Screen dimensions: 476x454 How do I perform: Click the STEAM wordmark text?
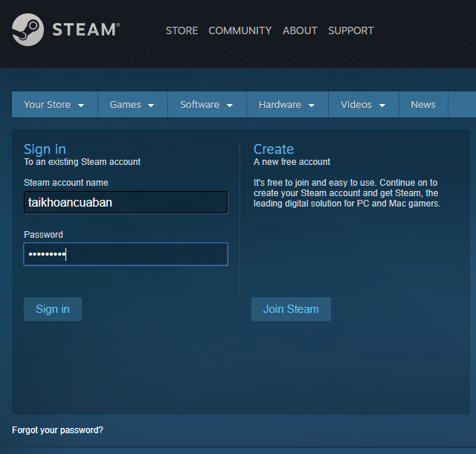pyautogui.click(x=86, y=30)
